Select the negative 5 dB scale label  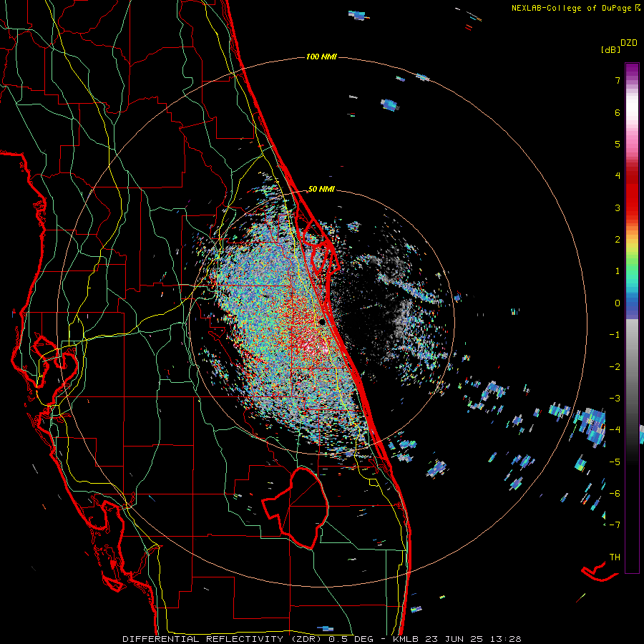[x=615, y=462]
